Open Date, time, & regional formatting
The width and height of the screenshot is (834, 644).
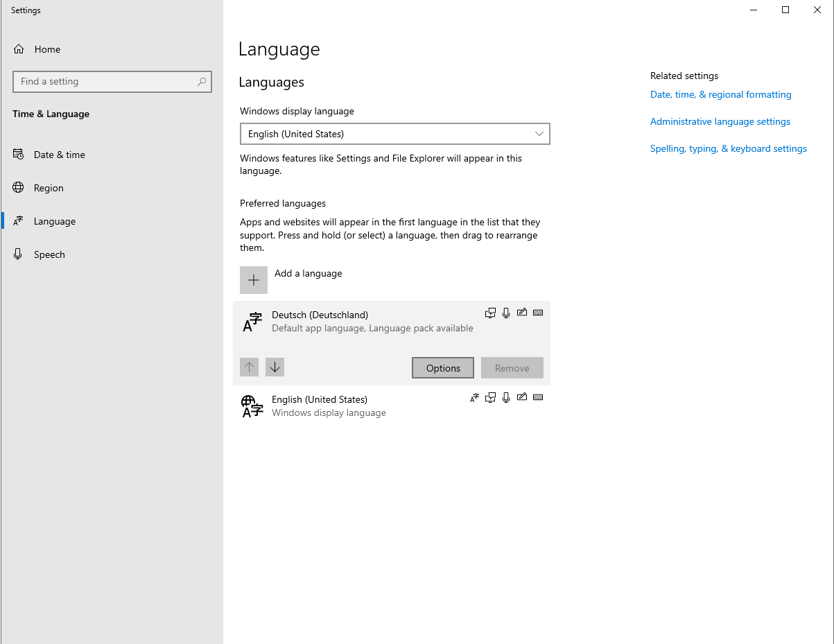[720, 94]
